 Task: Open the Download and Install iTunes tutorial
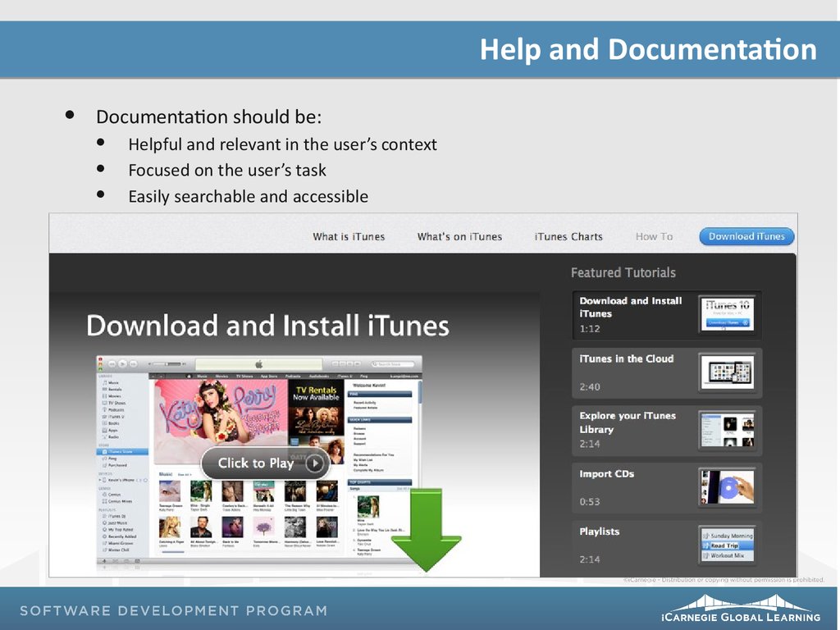(x=667, y=315)
